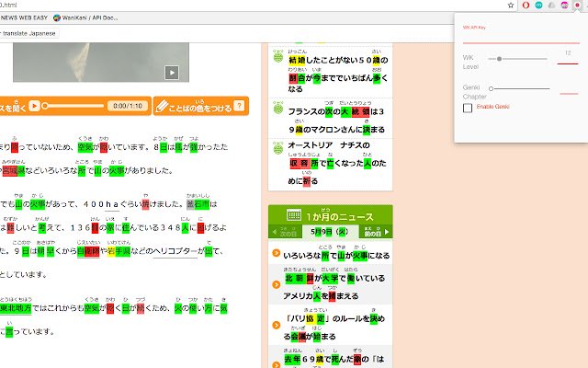Click the gray-highlighted word '釜石市'
This screenshot has width=588, height=368.
click(x=198, y=204)
